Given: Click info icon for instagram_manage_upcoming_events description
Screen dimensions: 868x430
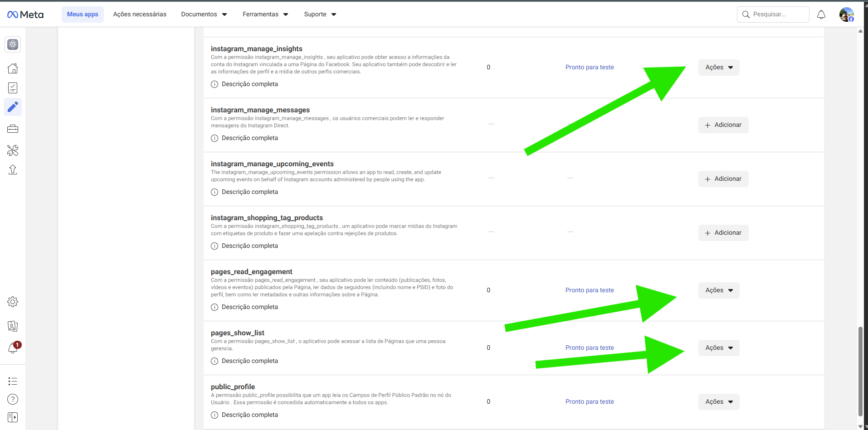Looking at the screenshot, I should [x=215, y=192].
